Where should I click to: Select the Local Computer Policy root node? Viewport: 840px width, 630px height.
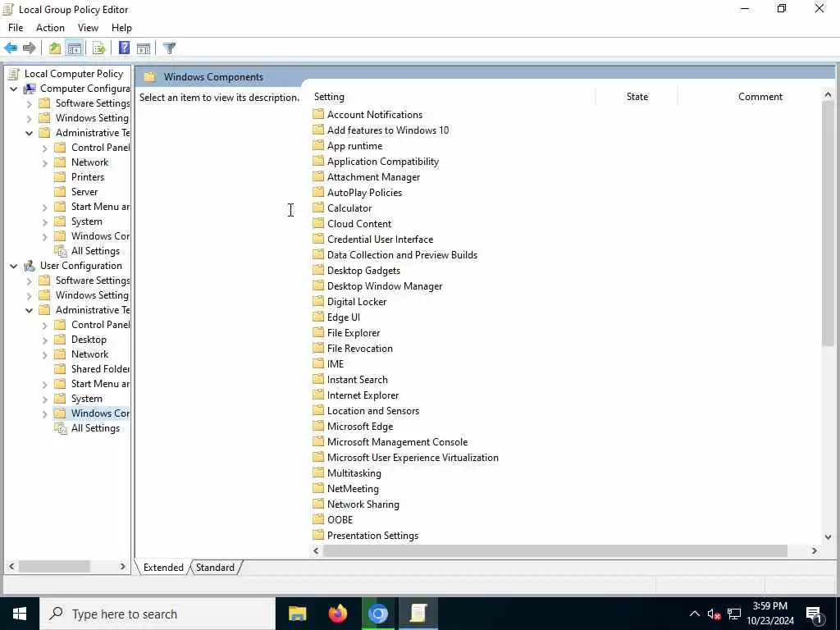73,74
